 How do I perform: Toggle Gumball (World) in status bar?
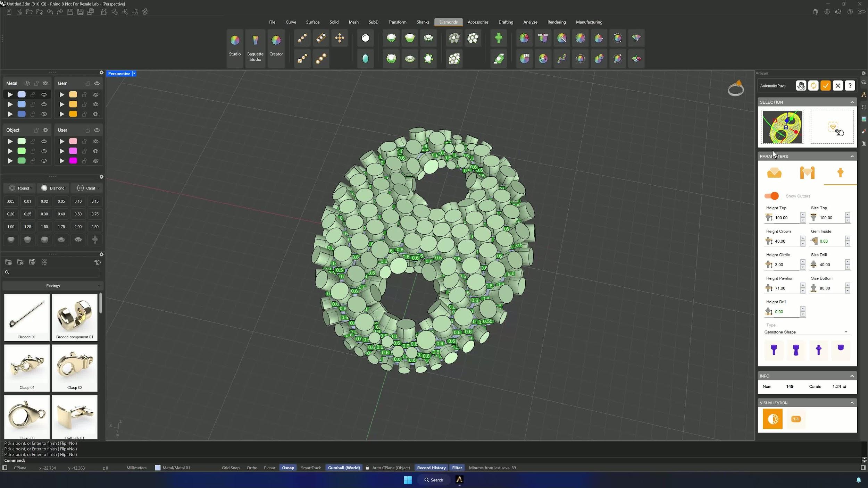click(344, 468)
